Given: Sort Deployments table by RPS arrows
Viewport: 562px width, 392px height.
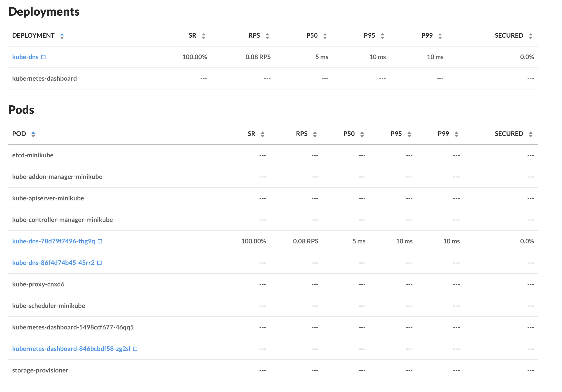Looking at the screenshot, I should [267, 36].
